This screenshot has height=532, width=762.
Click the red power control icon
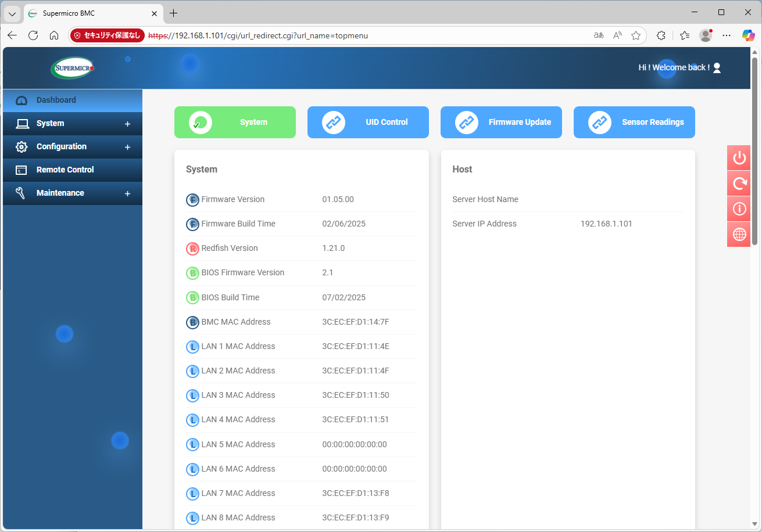[739, 158]
